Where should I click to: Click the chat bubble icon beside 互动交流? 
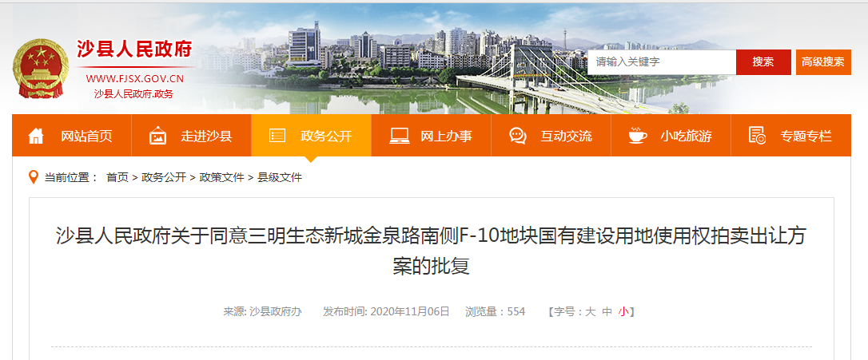(x=518, y=136)
